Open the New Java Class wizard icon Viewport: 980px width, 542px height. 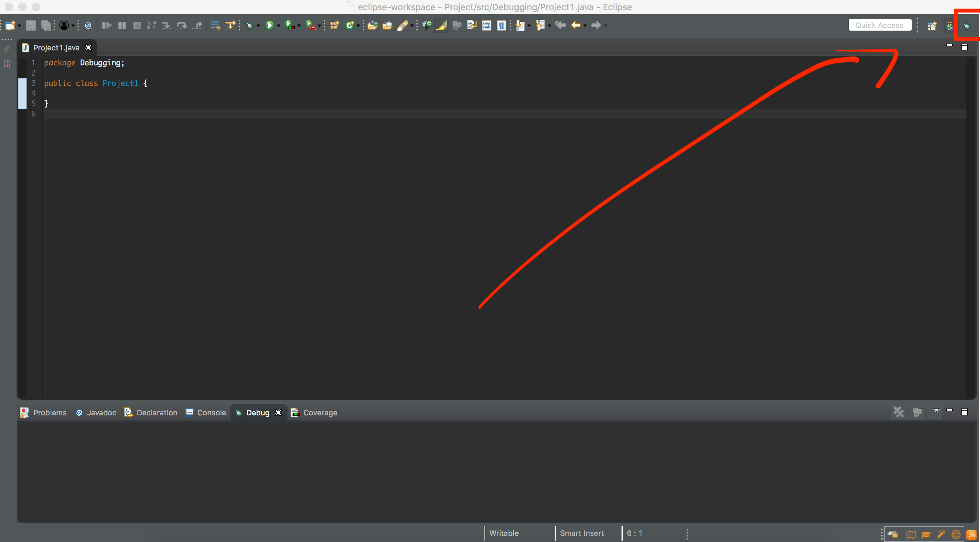pos(350,25)
